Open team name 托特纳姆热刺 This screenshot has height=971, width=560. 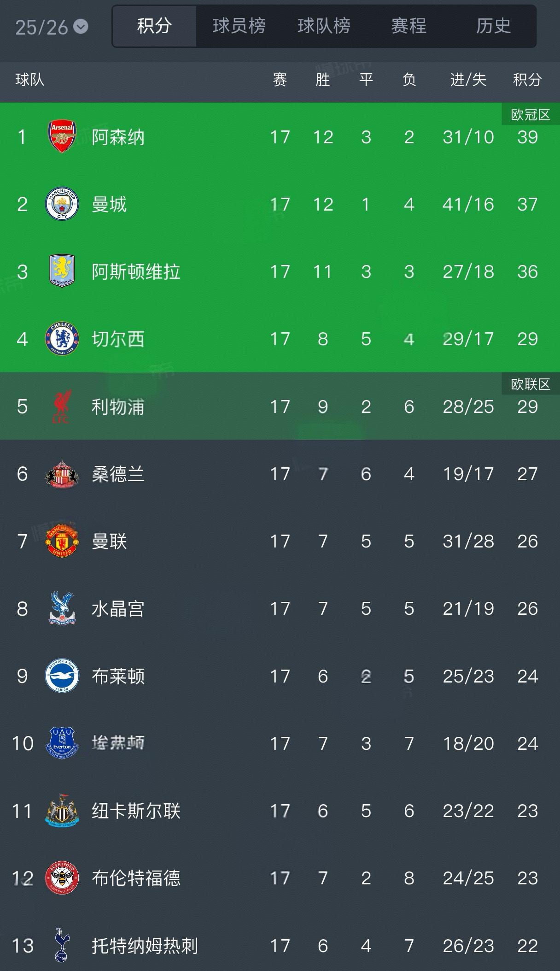coord(145,946)
